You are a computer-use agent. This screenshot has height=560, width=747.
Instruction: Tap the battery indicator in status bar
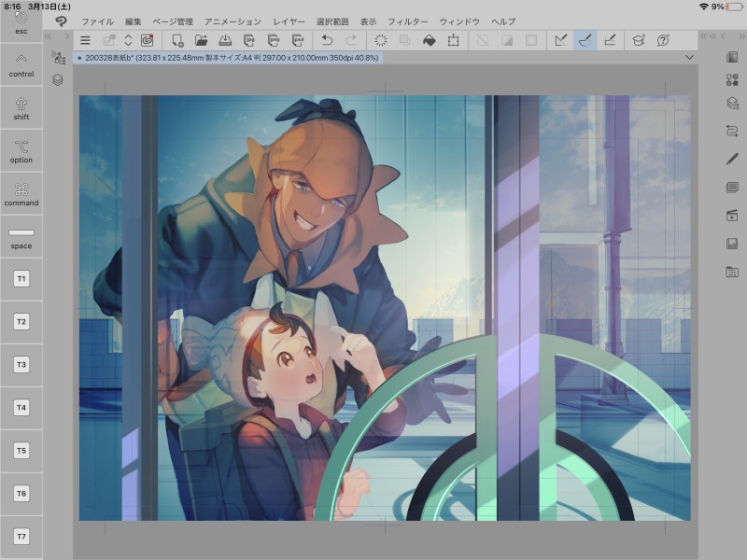pyautogui.click(x=734, y=7)
